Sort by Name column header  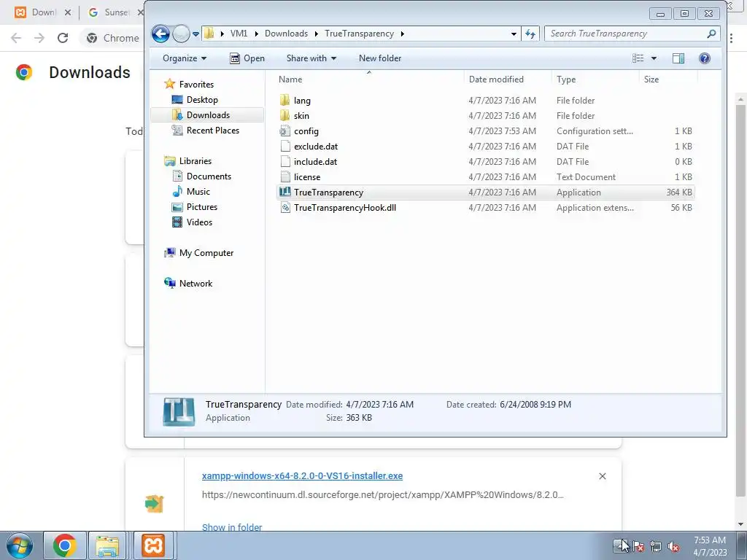pyautogui.click(x=368, y=79)
